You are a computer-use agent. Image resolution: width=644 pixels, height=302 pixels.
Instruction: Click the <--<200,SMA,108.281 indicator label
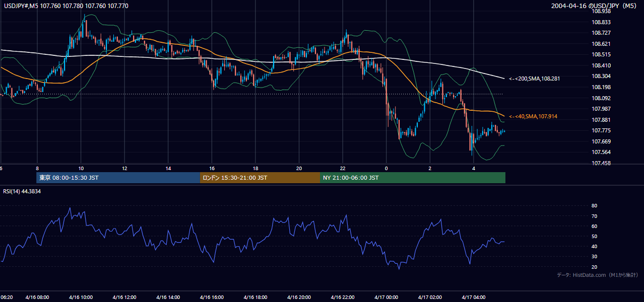tap(534, 79)
